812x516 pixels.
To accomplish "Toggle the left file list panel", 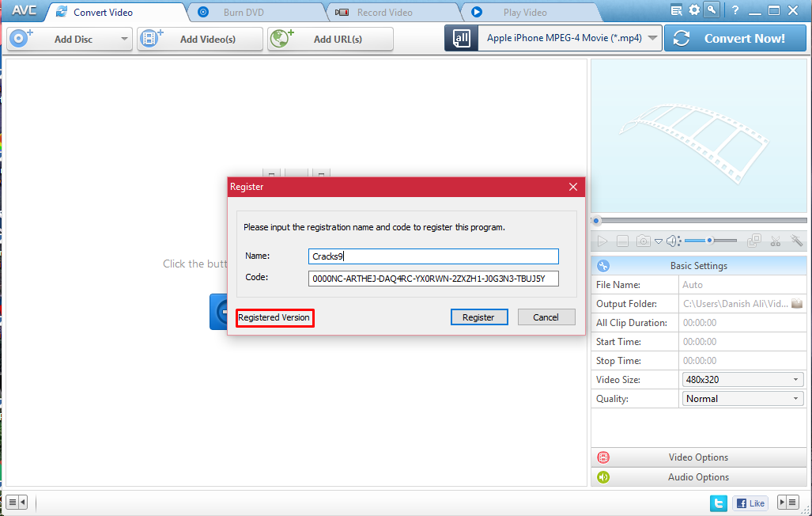I will point(17,502).
